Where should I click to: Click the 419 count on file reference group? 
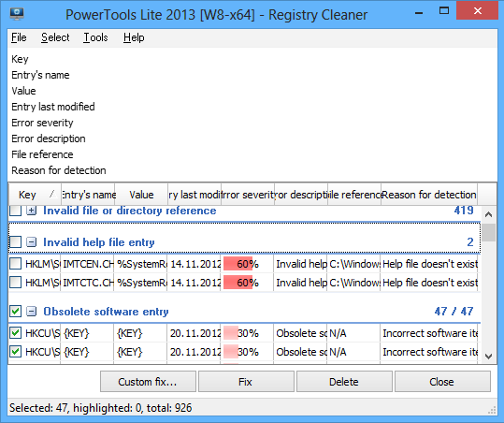464,211
